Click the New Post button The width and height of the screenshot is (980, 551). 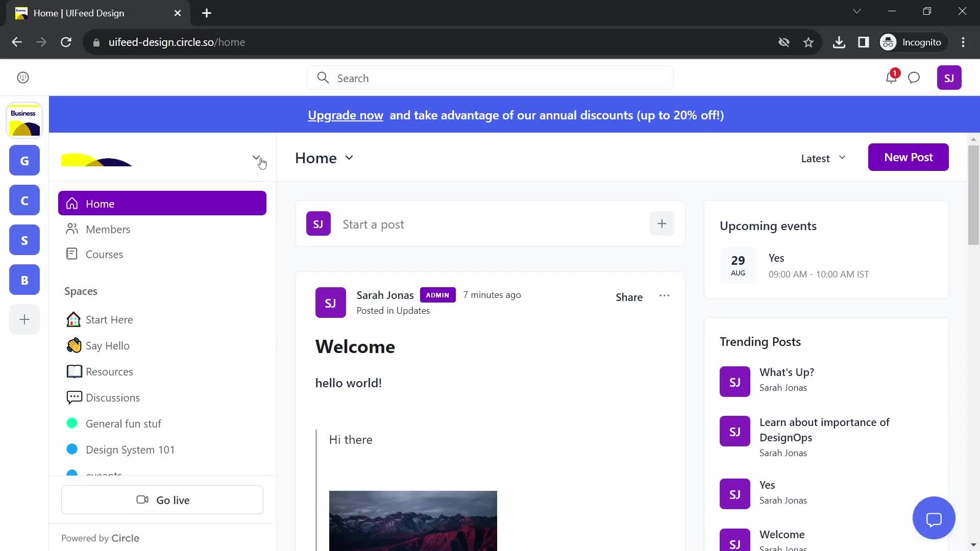coord(908,157)
